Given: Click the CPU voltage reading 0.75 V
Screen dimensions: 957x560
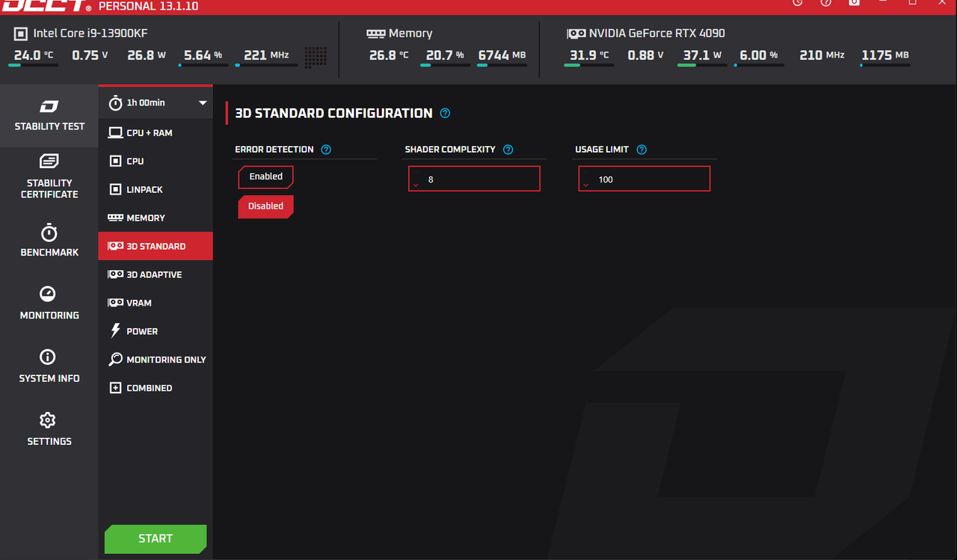Looking at the screenshot, I should [90, 55].
